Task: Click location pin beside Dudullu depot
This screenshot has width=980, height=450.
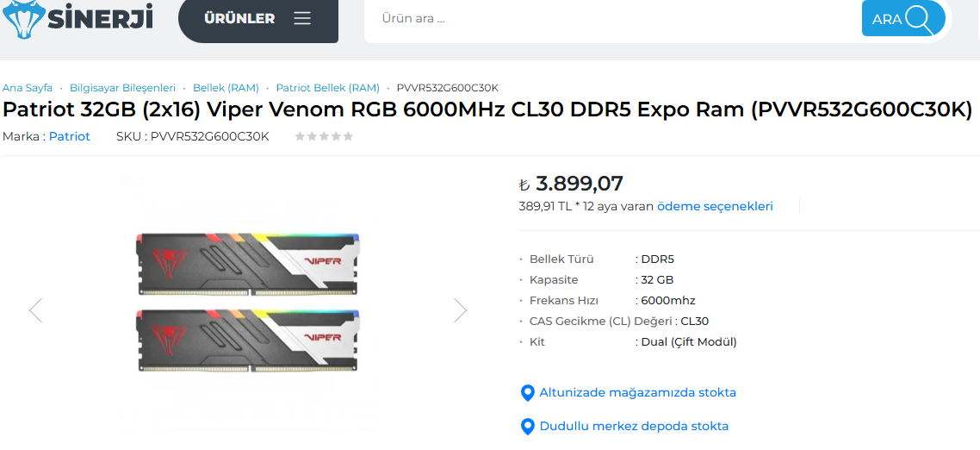Action: (x=528, y=427)
